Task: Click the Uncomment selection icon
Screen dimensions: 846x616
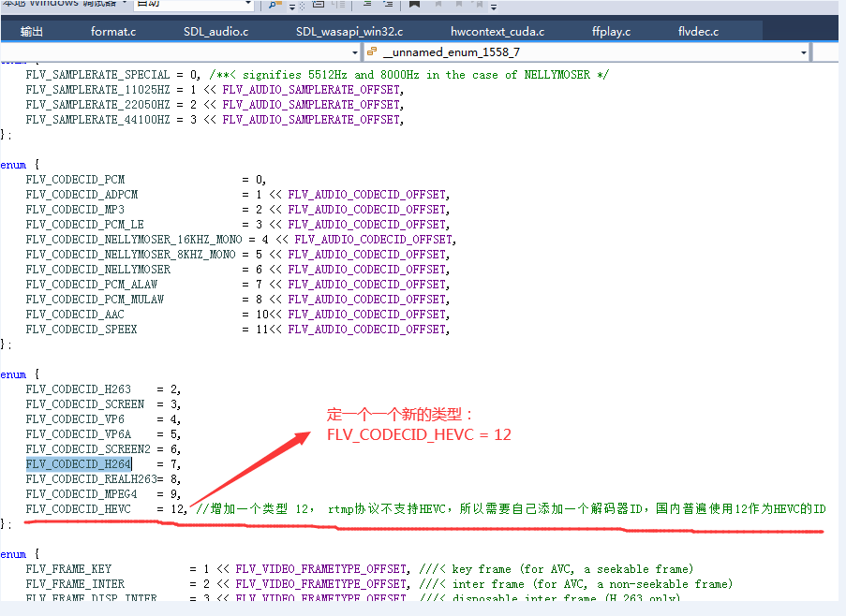Action: [387, 6]
